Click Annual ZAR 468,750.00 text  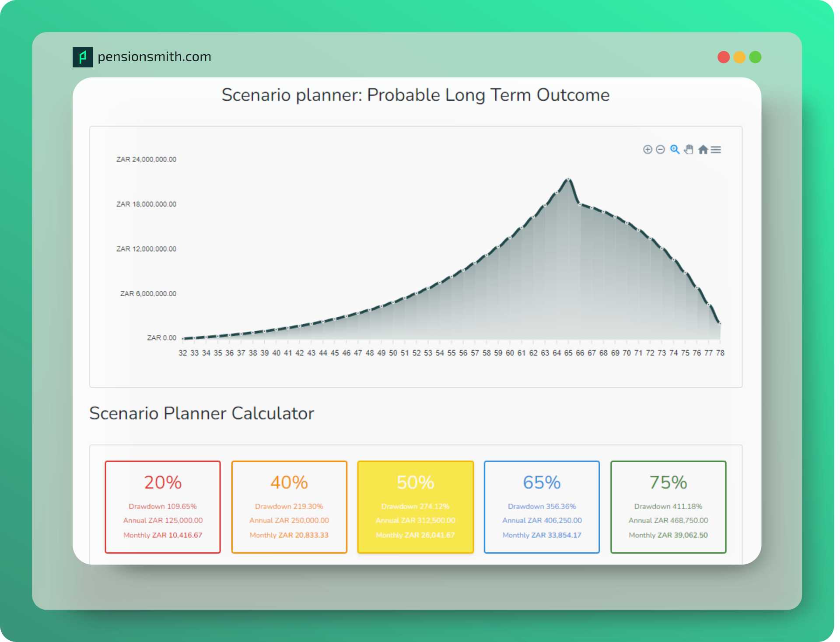point(668,520)
